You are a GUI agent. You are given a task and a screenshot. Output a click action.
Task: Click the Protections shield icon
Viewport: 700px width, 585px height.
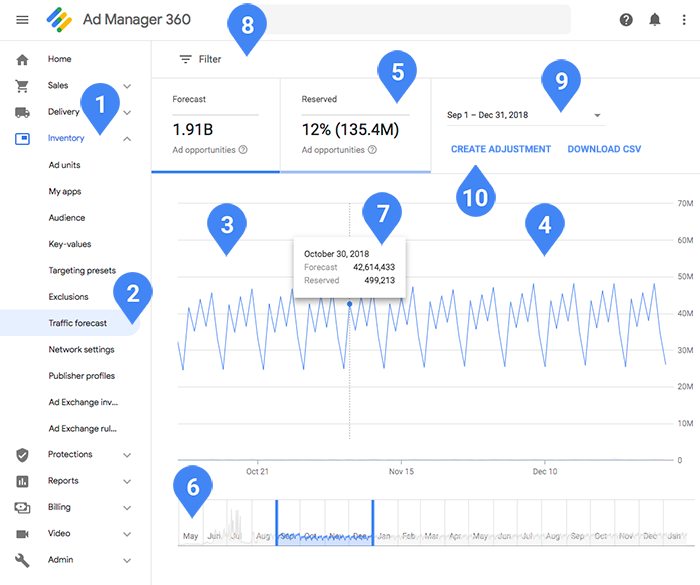[22, 455]
